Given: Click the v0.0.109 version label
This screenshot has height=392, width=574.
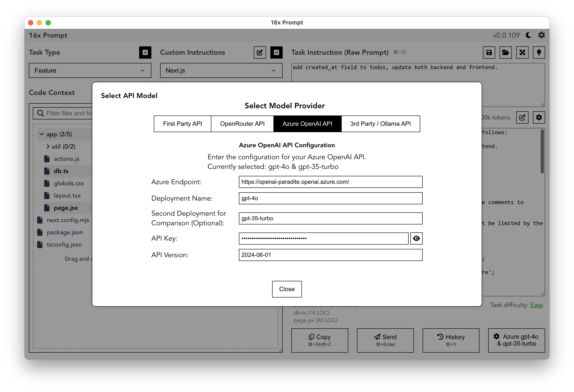Looking at the screenshot, I should click(506, 35).
